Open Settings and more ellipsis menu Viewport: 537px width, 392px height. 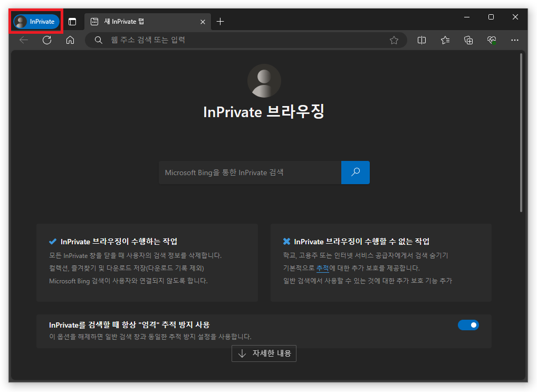[x=515, y=40]
